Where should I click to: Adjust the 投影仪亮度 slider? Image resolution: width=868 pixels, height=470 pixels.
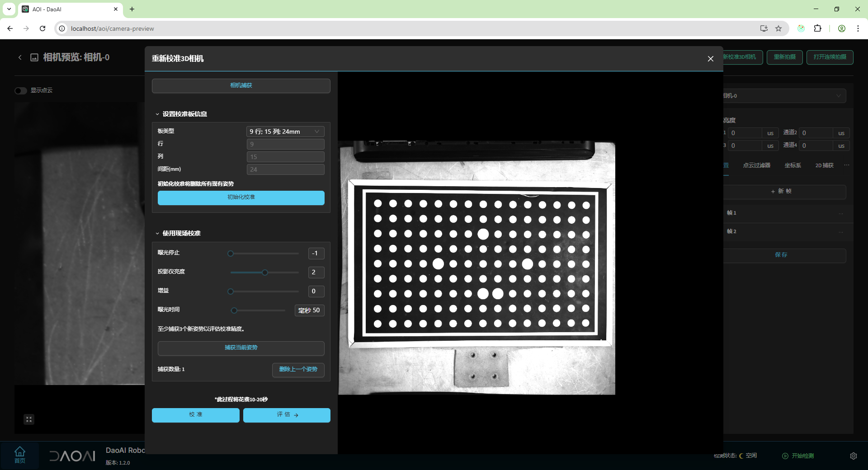tap(264, 273)
